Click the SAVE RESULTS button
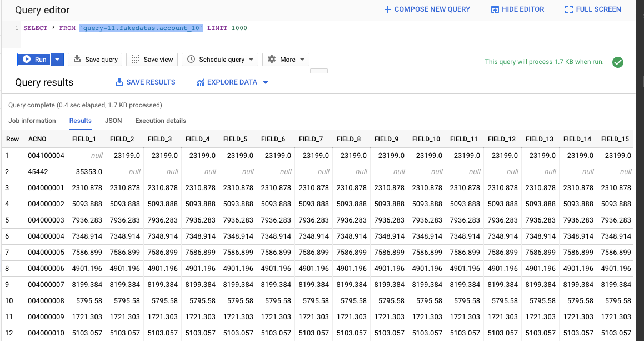 [x=146, y=82]
